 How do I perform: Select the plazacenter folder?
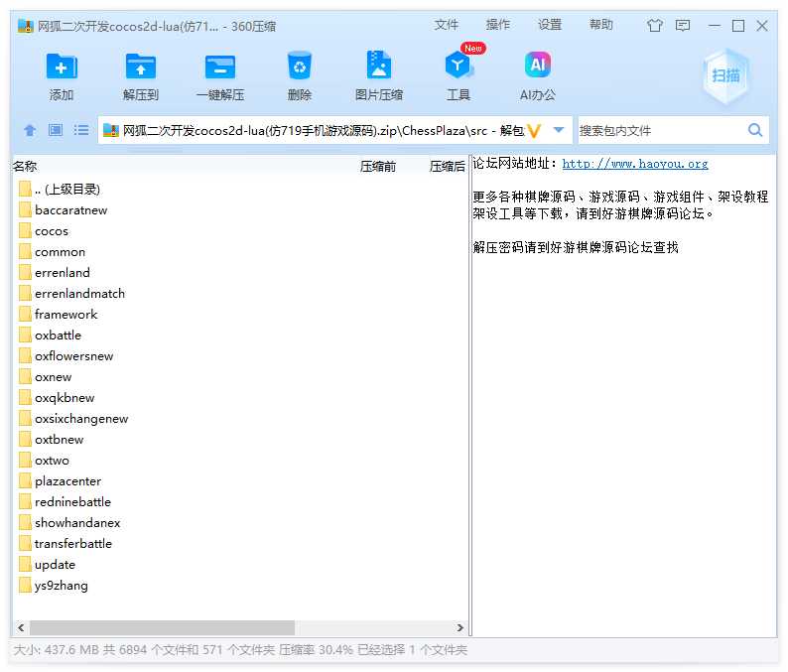61,481
